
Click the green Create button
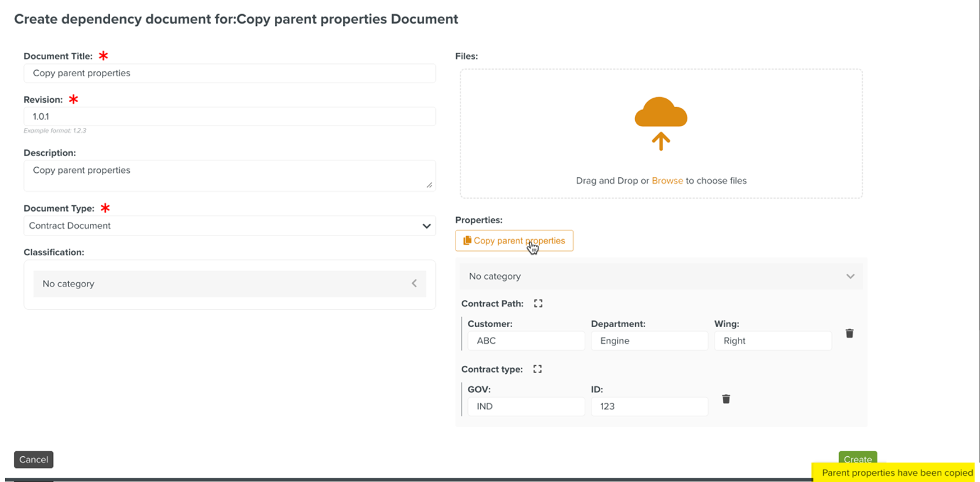pyautogui.click(x=857, y=458)
